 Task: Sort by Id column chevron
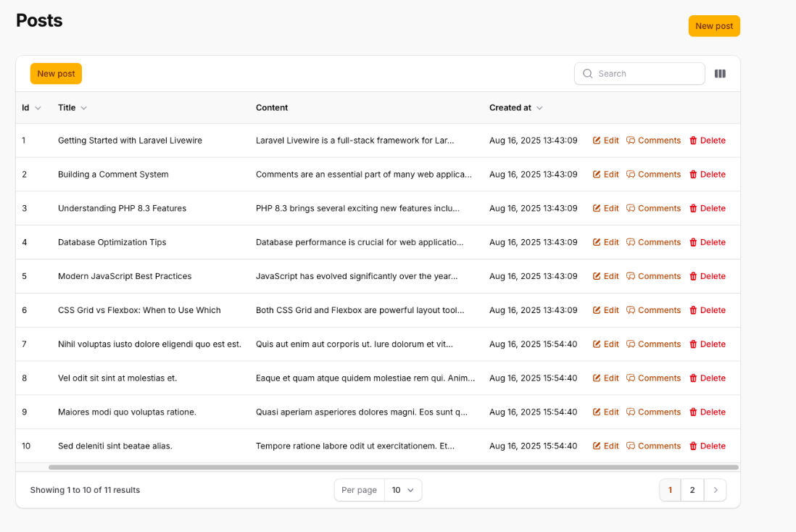point(38,108)
